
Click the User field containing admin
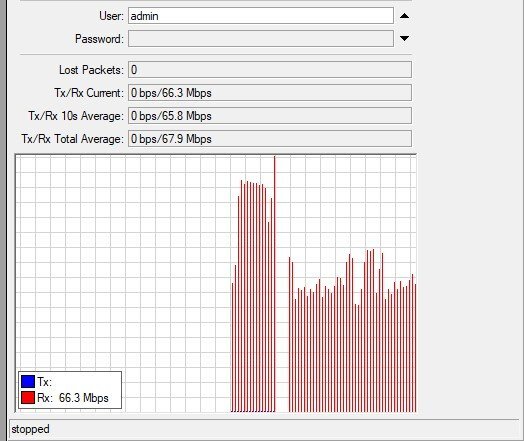point(261,16)
